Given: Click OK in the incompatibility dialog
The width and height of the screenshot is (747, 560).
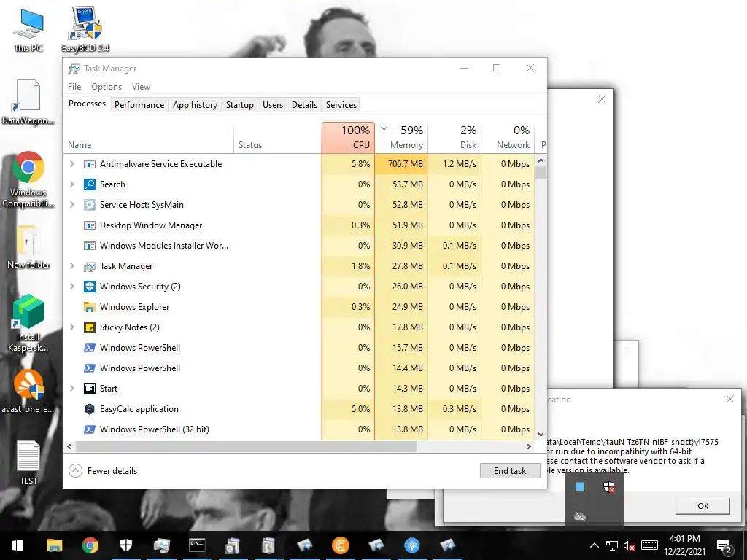Looking at the screenshot, I should click(x=703, y=506).
